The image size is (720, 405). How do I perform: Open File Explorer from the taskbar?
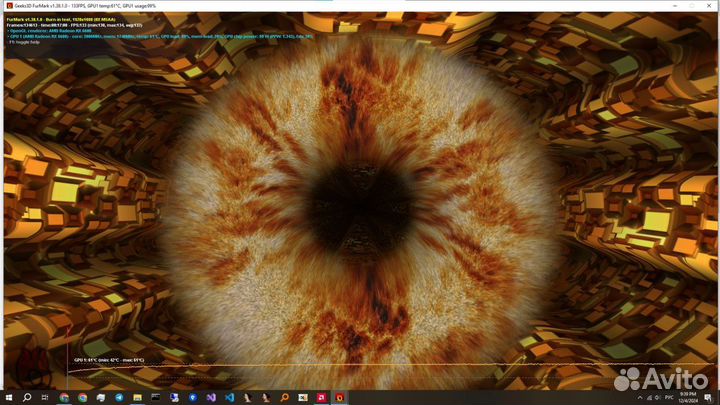[137, 397]
